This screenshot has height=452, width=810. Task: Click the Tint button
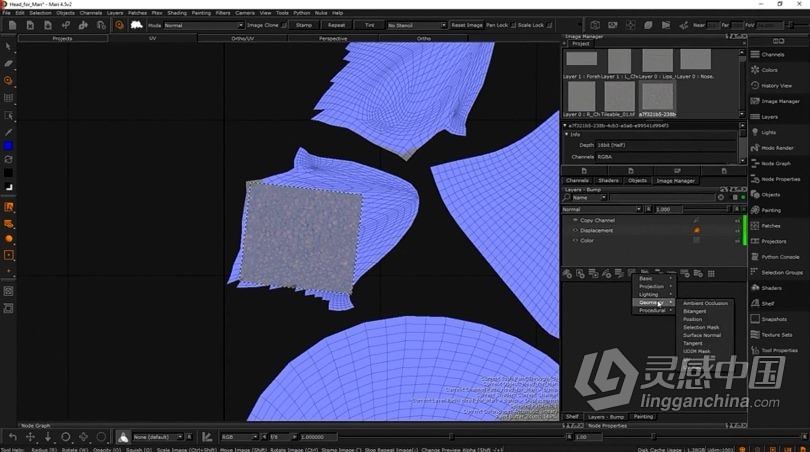click(x=369, y=25)
